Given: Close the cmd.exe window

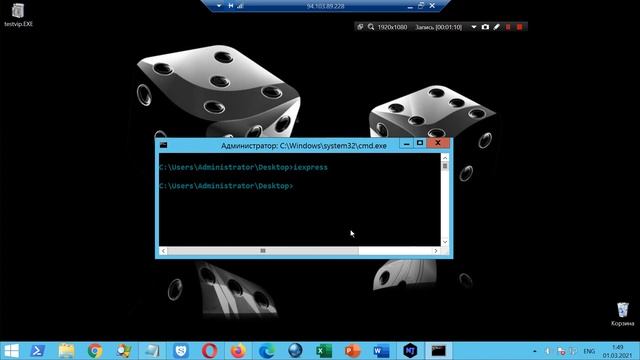Looking at the screenshot, I should point(438,143).
